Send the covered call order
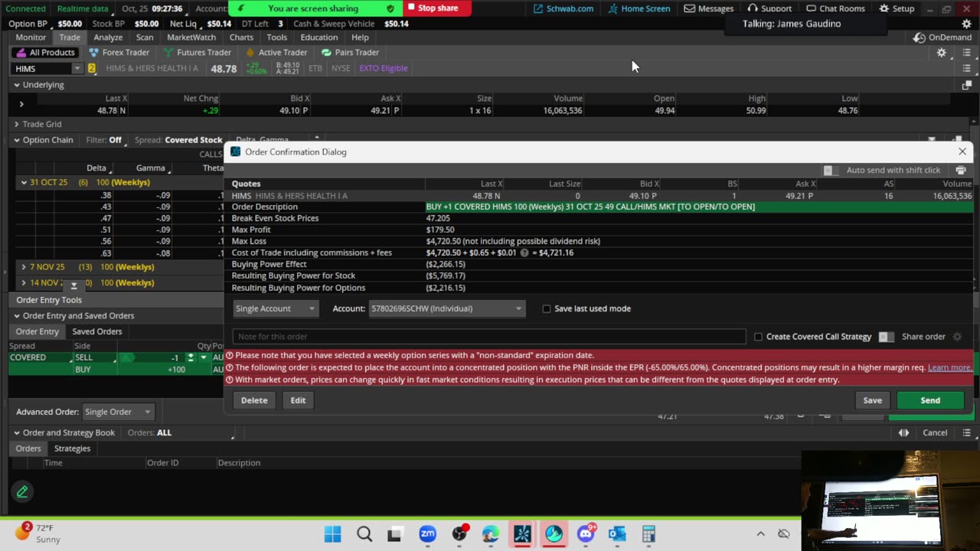 pyautogui.click(x=930, y=400)
